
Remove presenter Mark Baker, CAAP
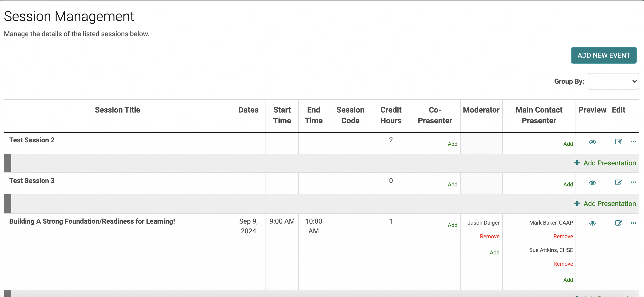[563, 236]
